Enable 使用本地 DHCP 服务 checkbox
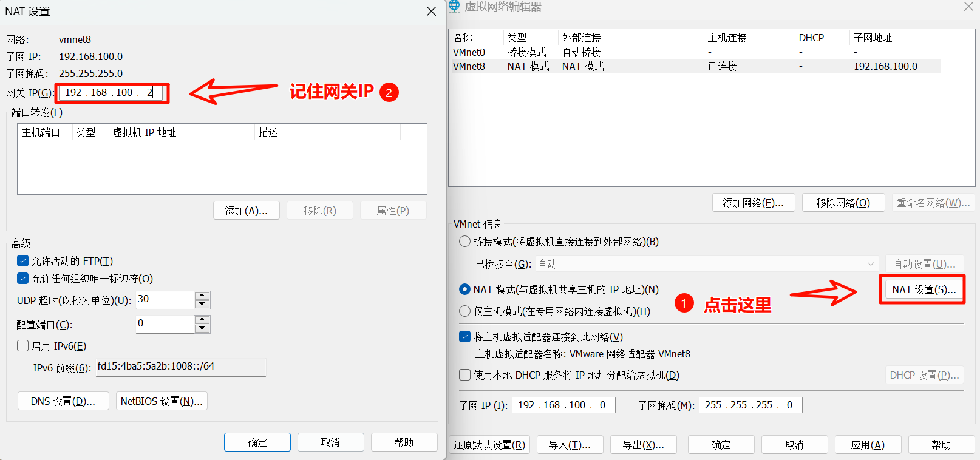The width and height of the screenshot is (980, 460). tap(465, 375)
